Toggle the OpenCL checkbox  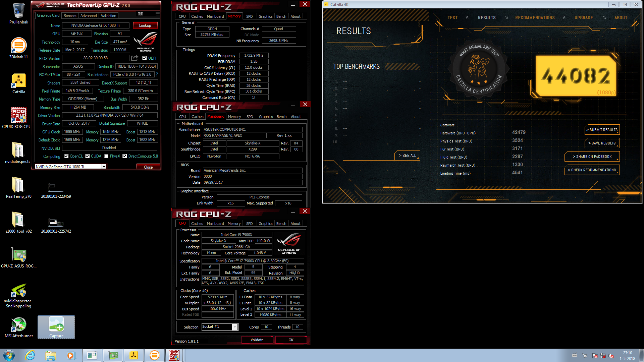[x=66, y=156]
